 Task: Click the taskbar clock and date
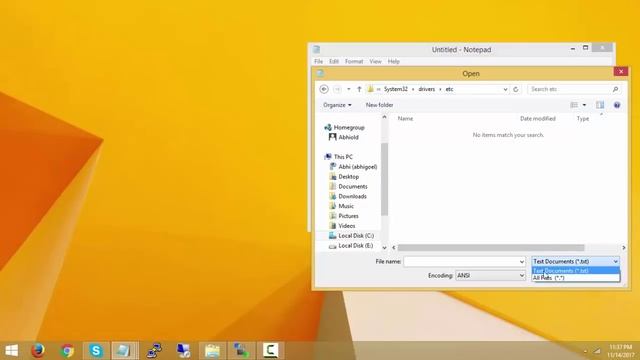[621, 351]
